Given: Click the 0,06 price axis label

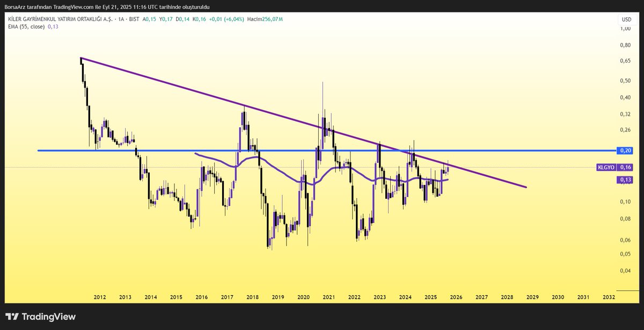Looking at the screenshot, I should coord(626,240).
